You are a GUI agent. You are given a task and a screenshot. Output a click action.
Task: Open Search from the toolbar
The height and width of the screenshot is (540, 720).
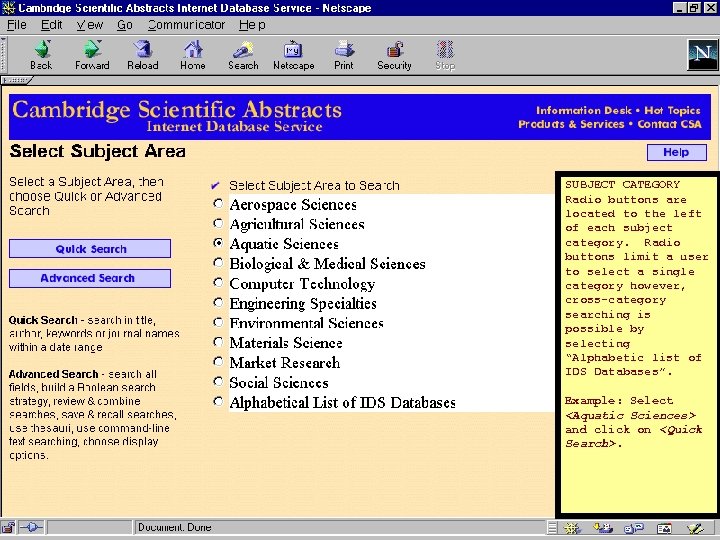(x=243, y=49)
